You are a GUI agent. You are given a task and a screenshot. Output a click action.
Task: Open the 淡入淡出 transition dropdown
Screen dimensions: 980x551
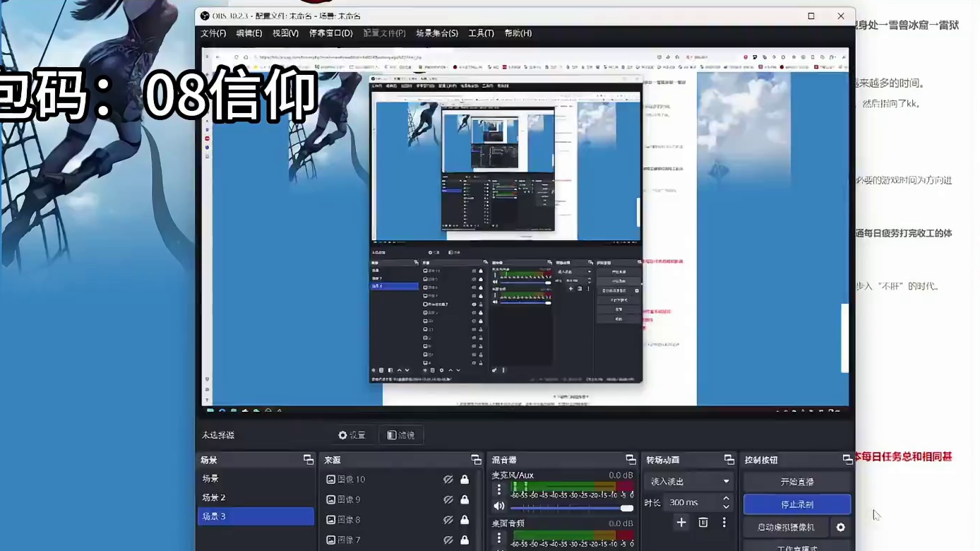688,481
